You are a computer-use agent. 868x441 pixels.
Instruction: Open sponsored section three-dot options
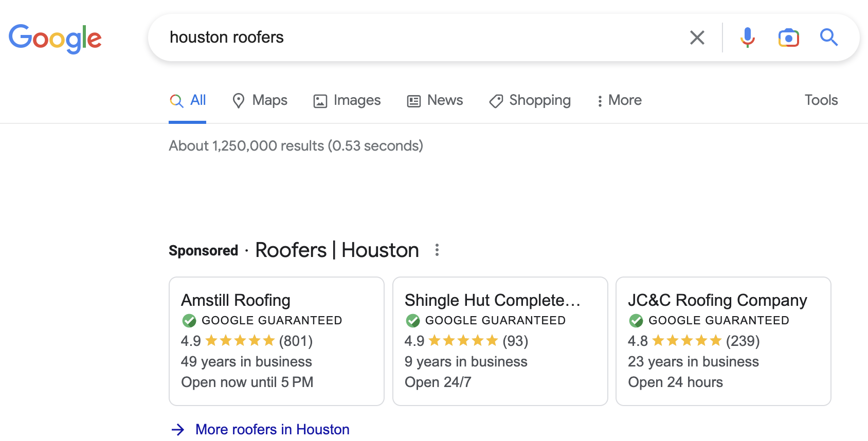[x=437, y=250]
